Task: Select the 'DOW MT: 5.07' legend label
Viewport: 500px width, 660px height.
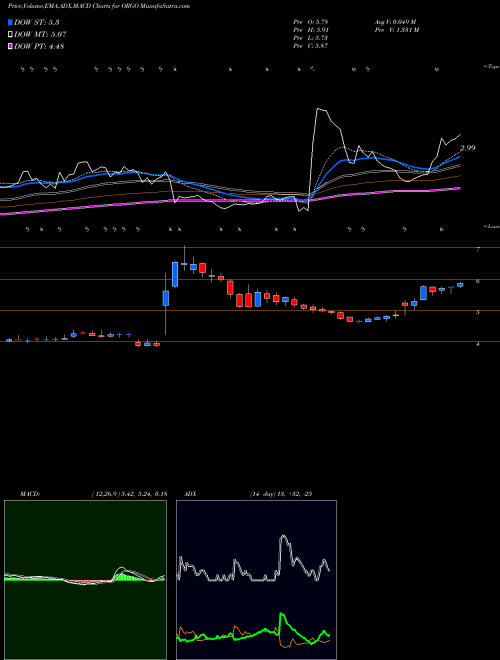Action: (x=40, y=35)
